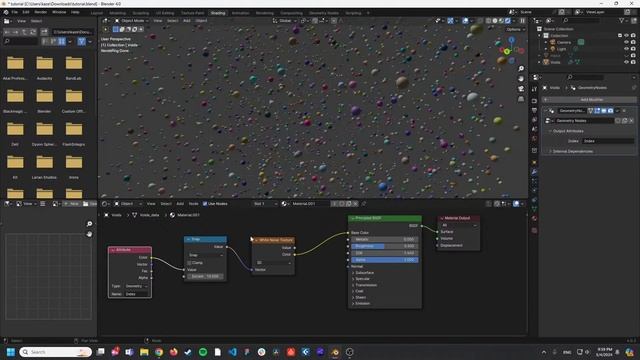Expand the Sheen section in Principled BSDF

click(x=359, y=297)
